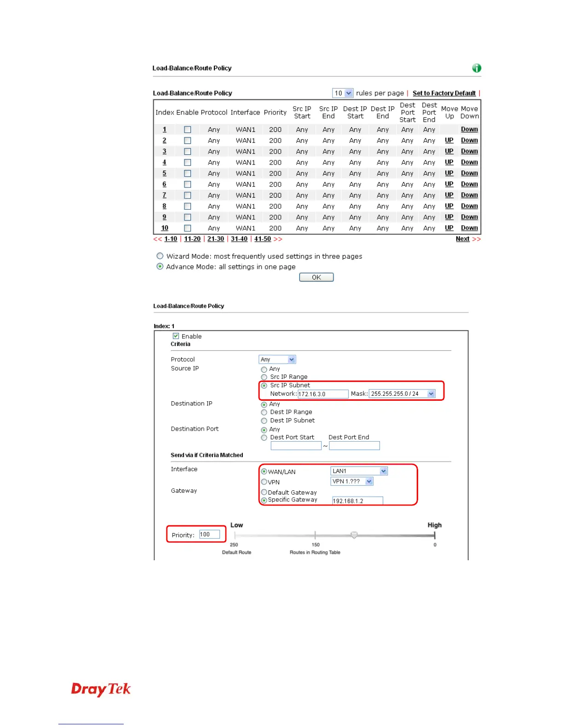This screenshot has height=728, width=563.
Task: Select Wizard Mode radio button
Action: [160, 256]
